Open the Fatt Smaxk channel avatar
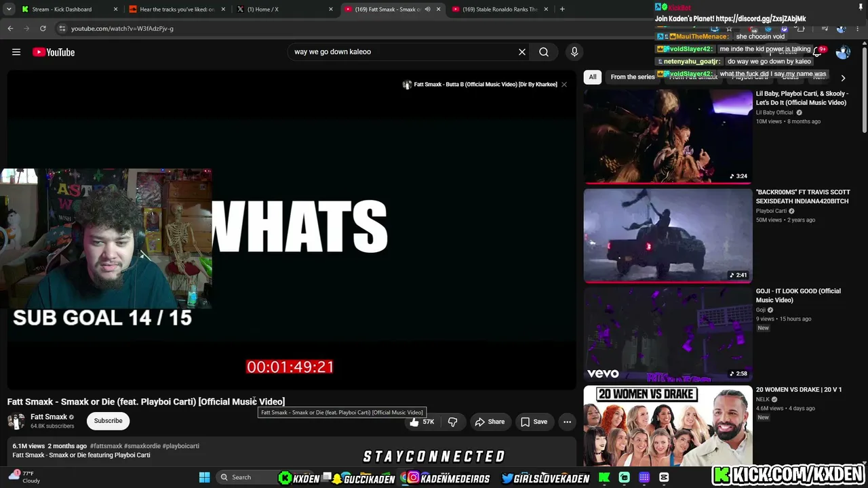Screen dimensions: 868x488 pos(16,421)
